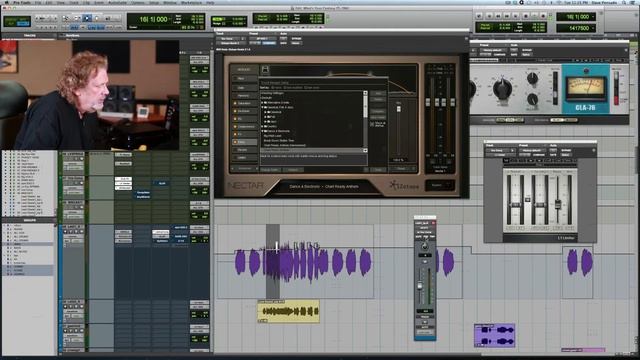Select the Scrubber tool
Image resolution: width=640 pixels, height=360 pixels.
click(107, 18)
